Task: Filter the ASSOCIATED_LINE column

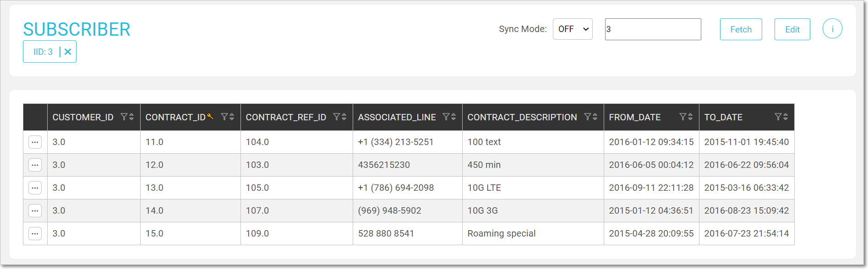Action: coord(446,117)
